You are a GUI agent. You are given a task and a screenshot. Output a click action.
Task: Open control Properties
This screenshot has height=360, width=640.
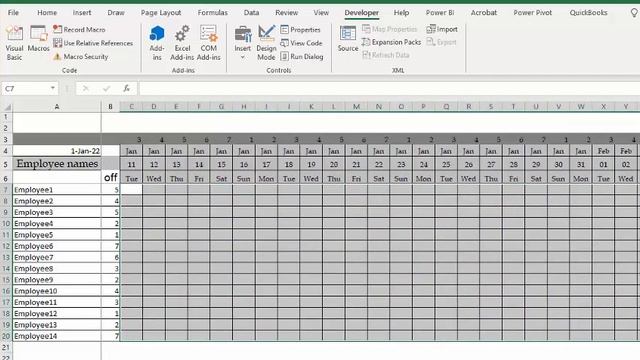[x=300, y=29]
